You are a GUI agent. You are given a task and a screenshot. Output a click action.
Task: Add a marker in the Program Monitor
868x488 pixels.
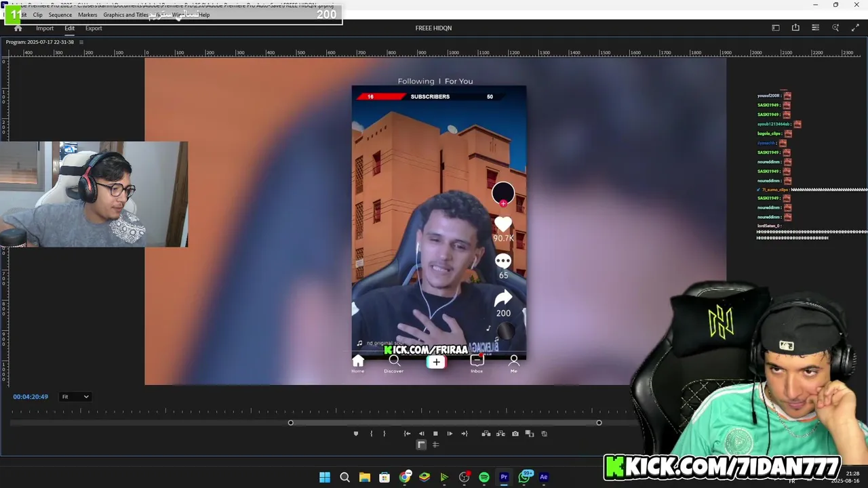point(356,434)
